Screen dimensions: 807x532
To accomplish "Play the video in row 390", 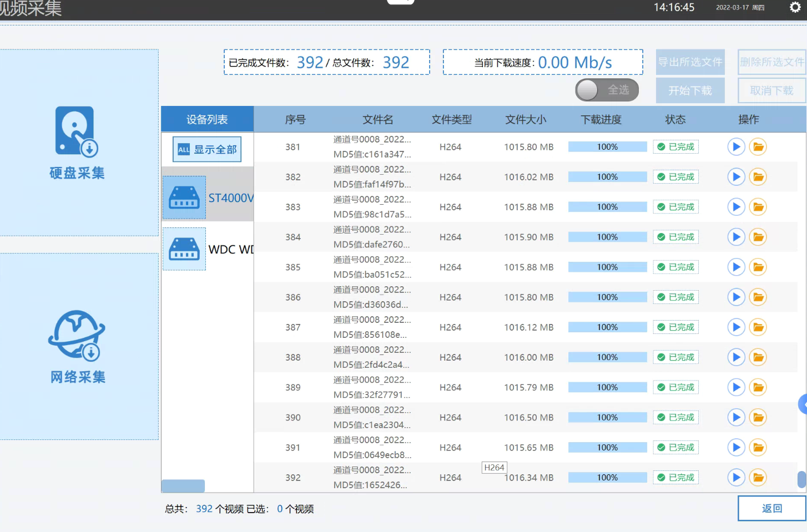I will click(x=736, y=417).
